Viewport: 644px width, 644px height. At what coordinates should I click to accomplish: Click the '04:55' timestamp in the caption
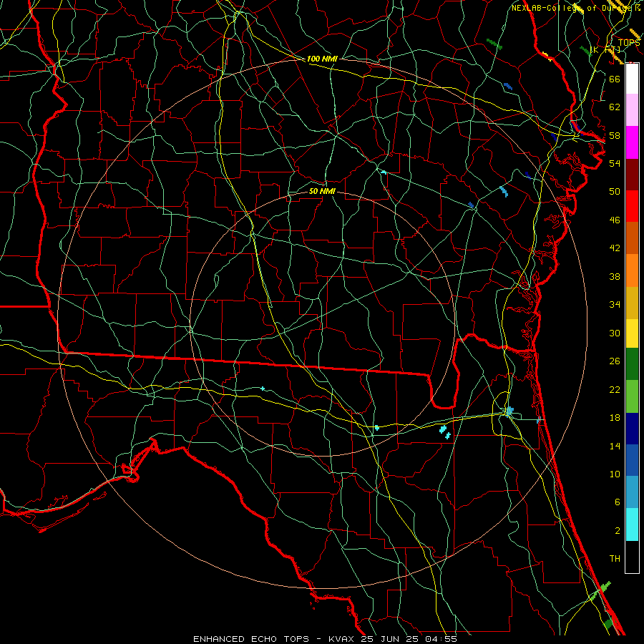[x=441, y=639]
